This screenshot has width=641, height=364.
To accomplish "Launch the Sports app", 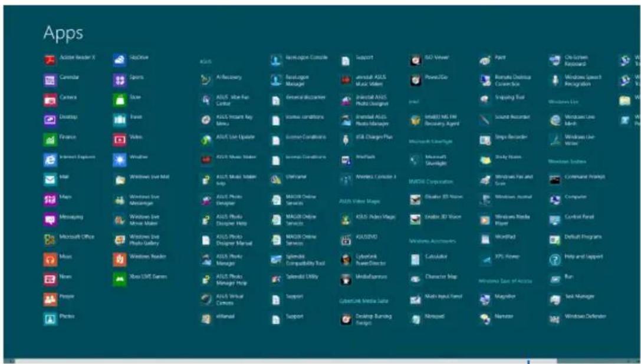I will pos(129,80).
